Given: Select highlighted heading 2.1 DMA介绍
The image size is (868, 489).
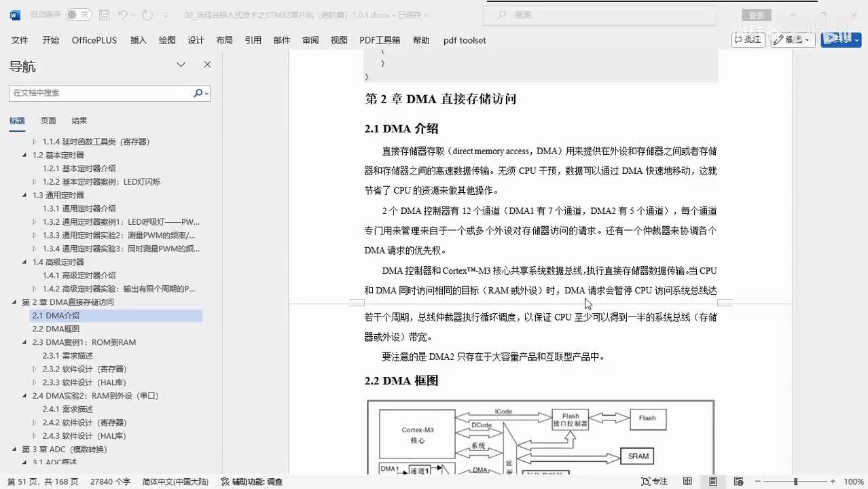Looking at the screenshot, I should 116,316.
